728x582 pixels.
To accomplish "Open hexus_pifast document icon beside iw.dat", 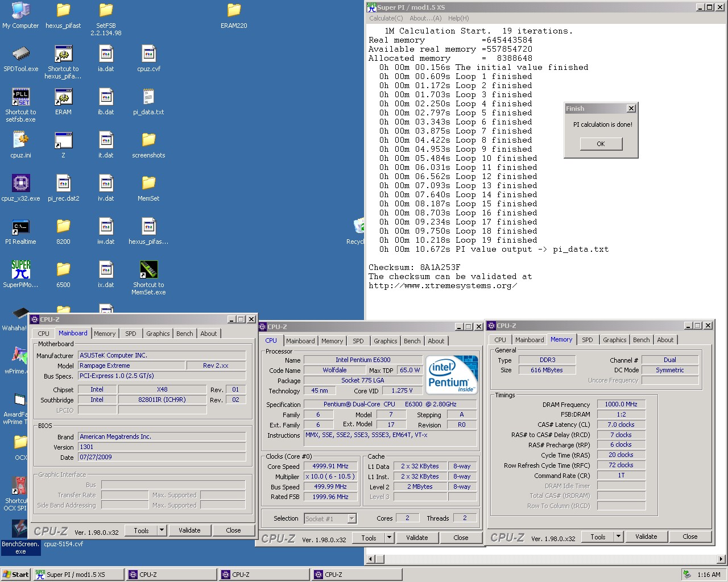I will pos(148,232).
